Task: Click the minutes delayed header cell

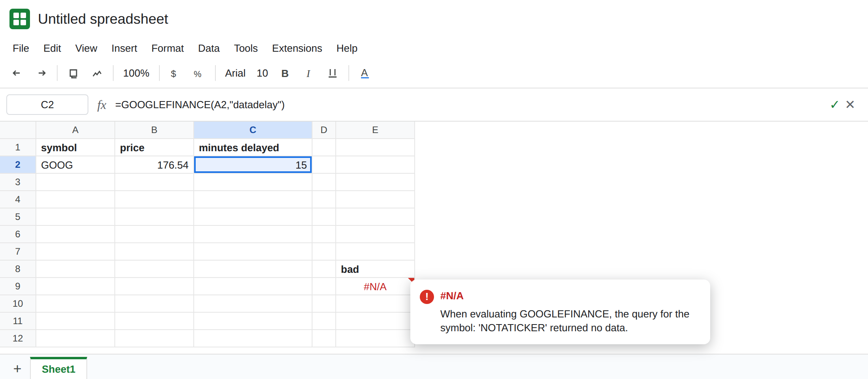Action: (x=253, y=147)
